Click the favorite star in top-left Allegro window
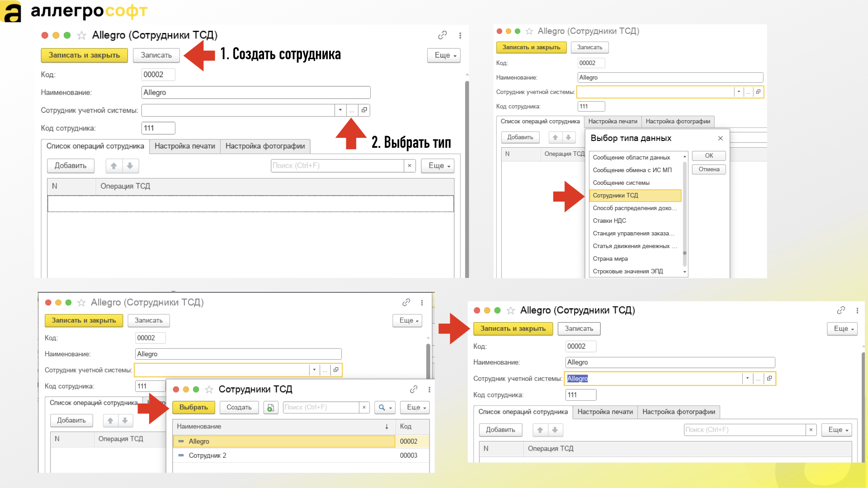This screenshot has height=488, width=868. tap(82, 35)
